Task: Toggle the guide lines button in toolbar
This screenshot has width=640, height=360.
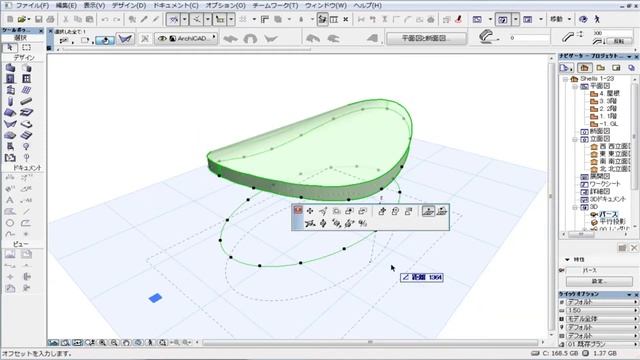Action: 173,19
